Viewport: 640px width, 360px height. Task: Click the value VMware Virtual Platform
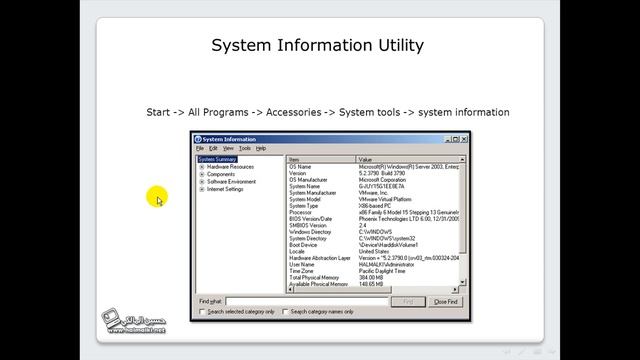[385, 200]
